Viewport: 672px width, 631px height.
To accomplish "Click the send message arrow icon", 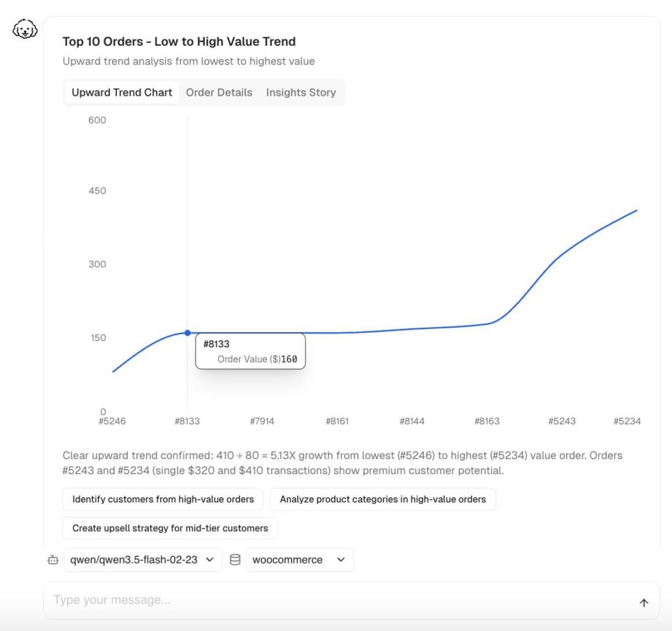I will pos(644,603).
